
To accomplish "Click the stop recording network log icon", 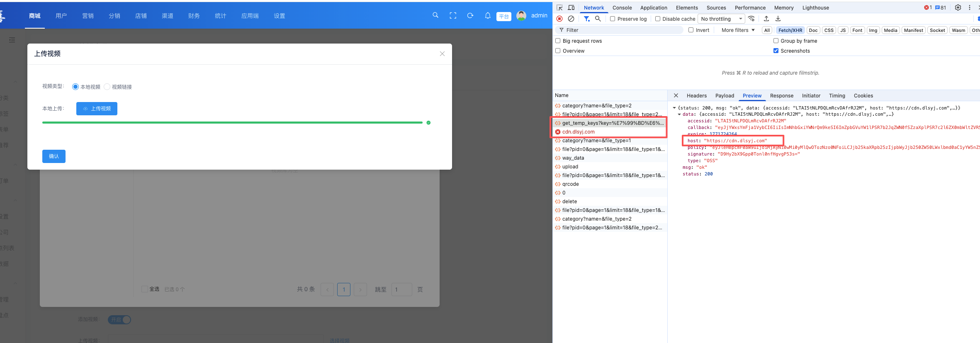I will click(559, 19).
